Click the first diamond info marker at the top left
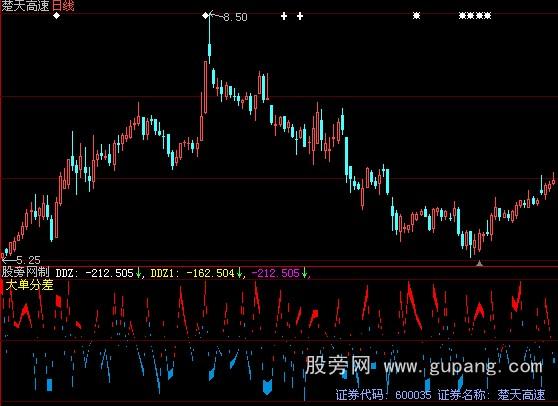The image size is (558, 406). [x=57, y=16]
